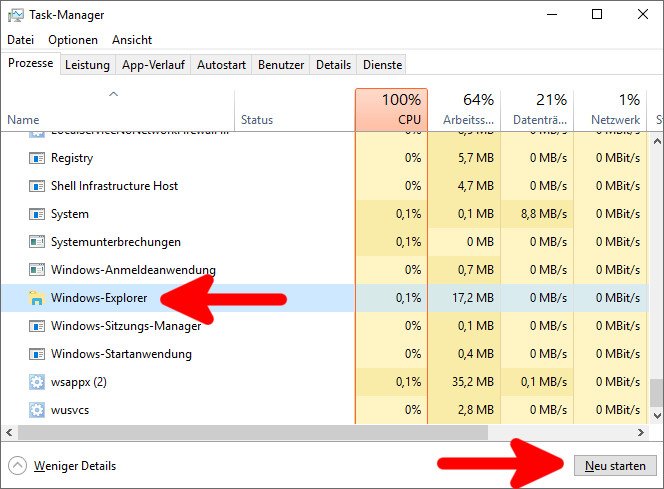This screenshot has width=664, height=489.
Task: Select the System process name
Action: coord(70,214)
